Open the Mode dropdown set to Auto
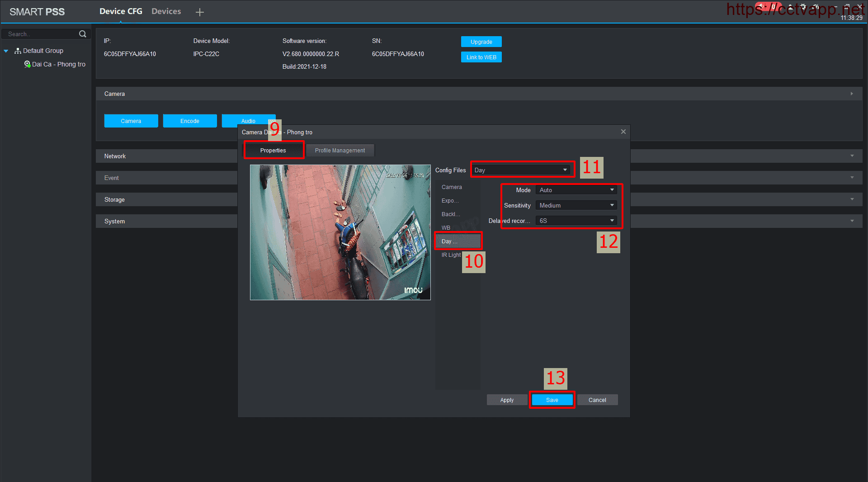Viewport: 868px width, 482px height. tap(576, 190)
